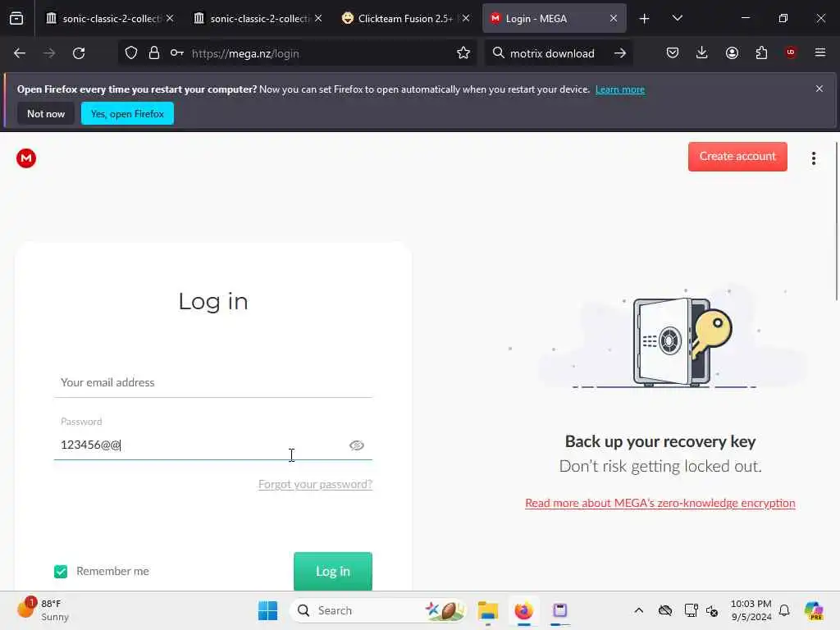The image size is (840, 630).
Task: Open File Explorer from taskbar
Action: (x=488, y=610)
